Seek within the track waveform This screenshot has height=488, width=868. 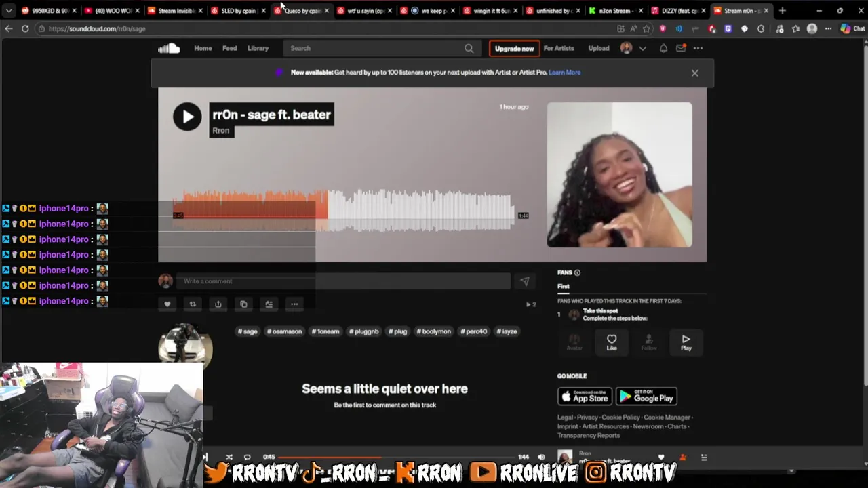343,211
